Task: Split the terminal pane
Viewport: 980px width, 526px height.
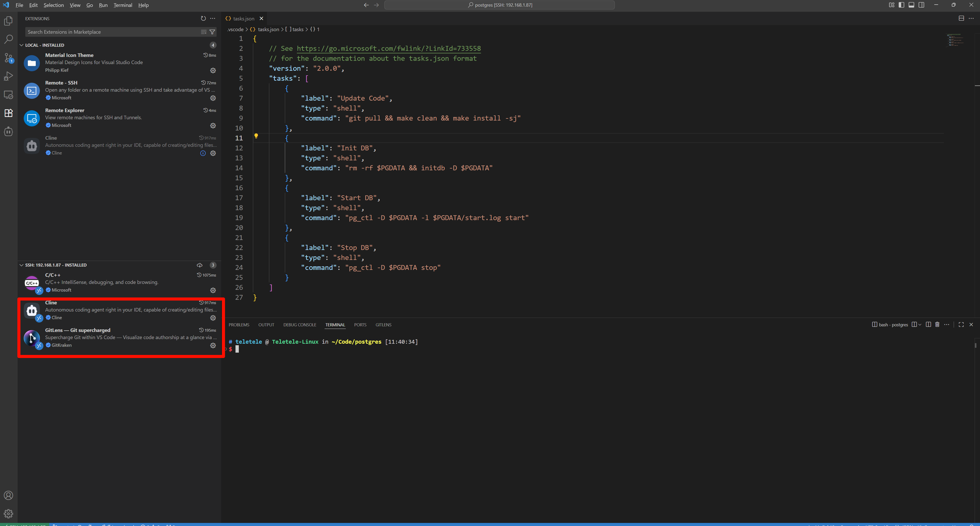Action: [928, 325]
